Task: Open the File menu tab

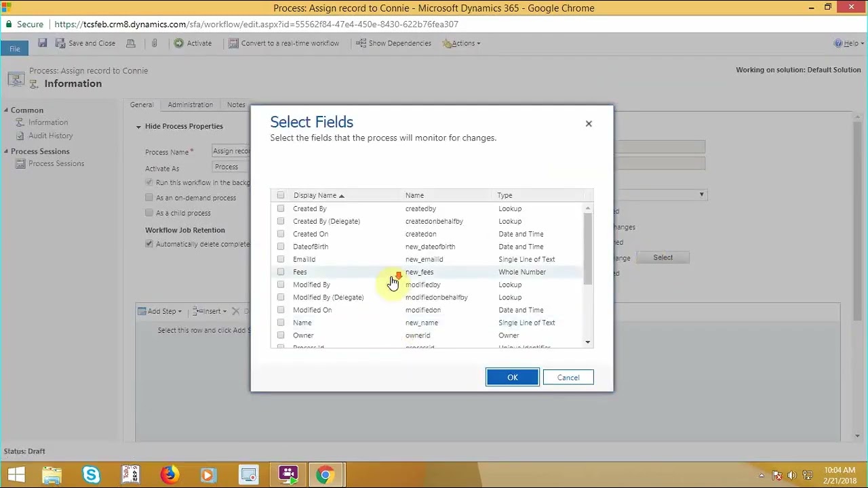Action: 14,48
